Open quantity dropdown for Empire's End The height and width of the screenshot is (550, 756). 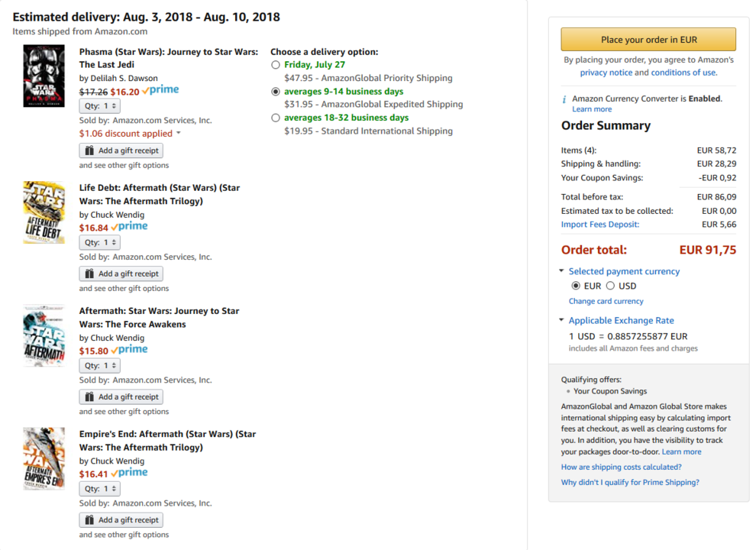coord(100,489)
